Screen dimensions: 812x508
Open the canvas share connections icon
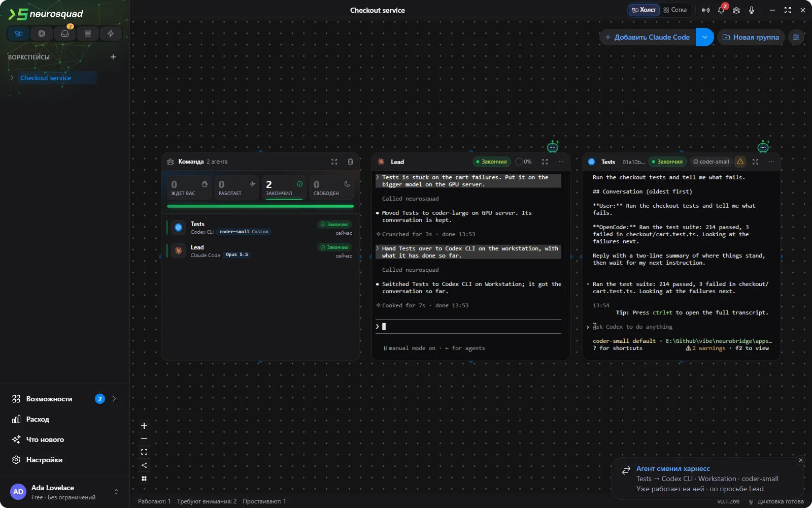(x=144, y=465)
